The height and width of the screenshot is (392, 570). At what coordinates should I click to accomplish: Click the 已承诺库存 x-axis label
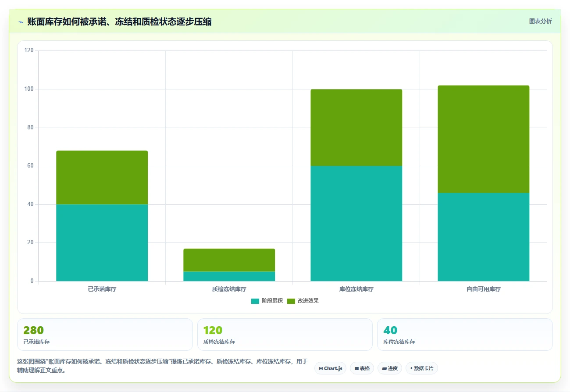pyautogui.click(x=102, y=289)
